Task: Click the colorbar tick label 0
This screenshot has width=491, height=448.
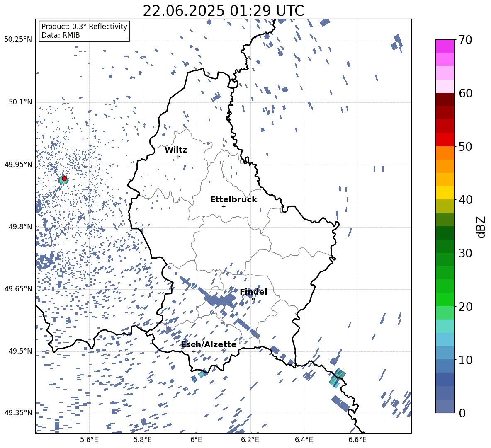Action: point(462,413)
